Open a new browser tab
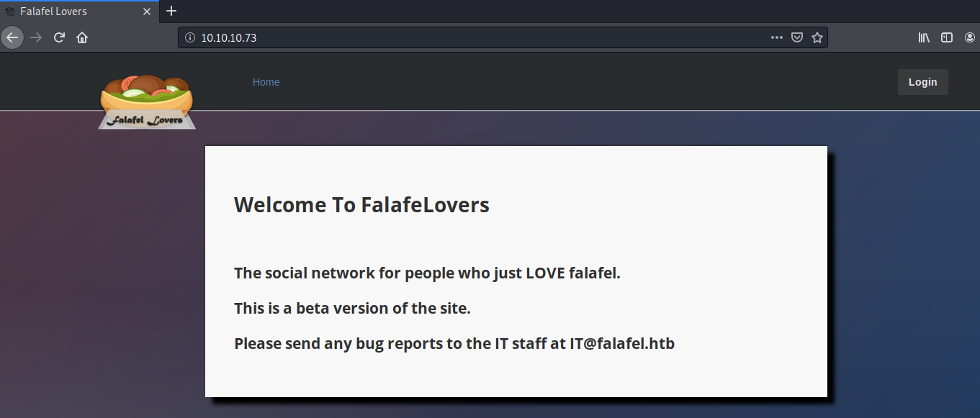The width and height of the screenshot is (980, 418). coord(171,12)
